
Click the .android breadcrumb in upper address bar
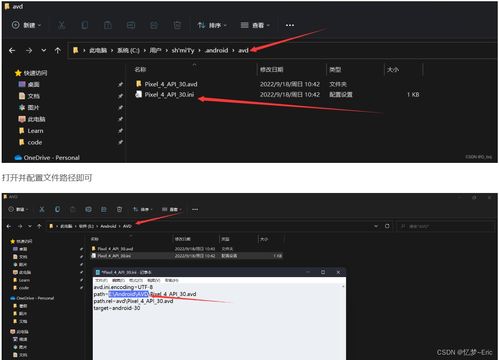pyautogui.click(x=217, y=50)
